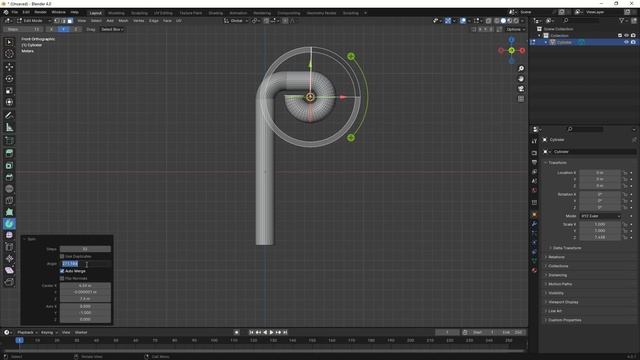Click the viewport pan hand icon
This screenshot has height=360, width=640.
pos(521,79)
